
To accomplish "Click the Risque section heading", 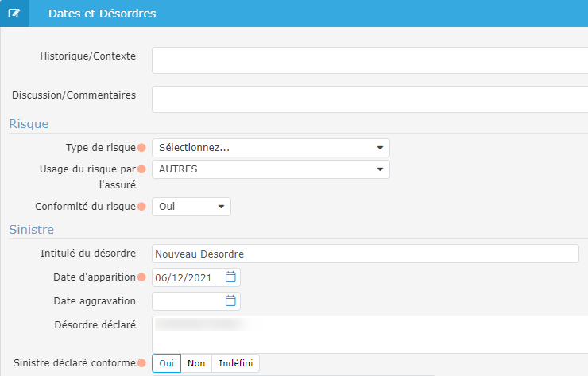I will (x=29, y=123).
